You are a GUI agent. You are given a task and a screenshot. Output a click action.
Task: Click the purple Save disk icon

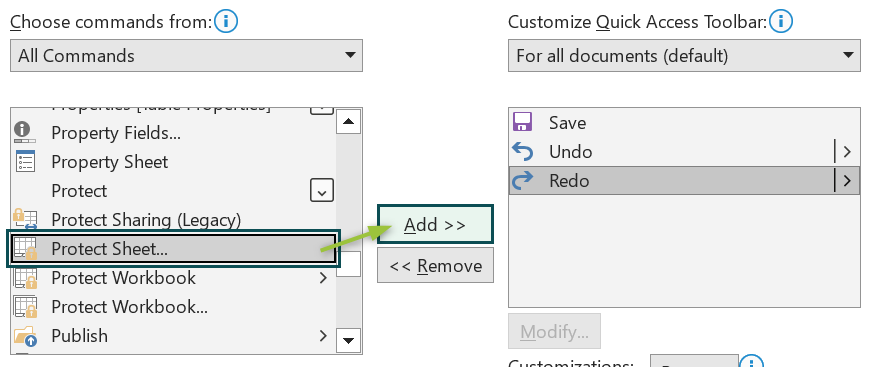[522, 122]
